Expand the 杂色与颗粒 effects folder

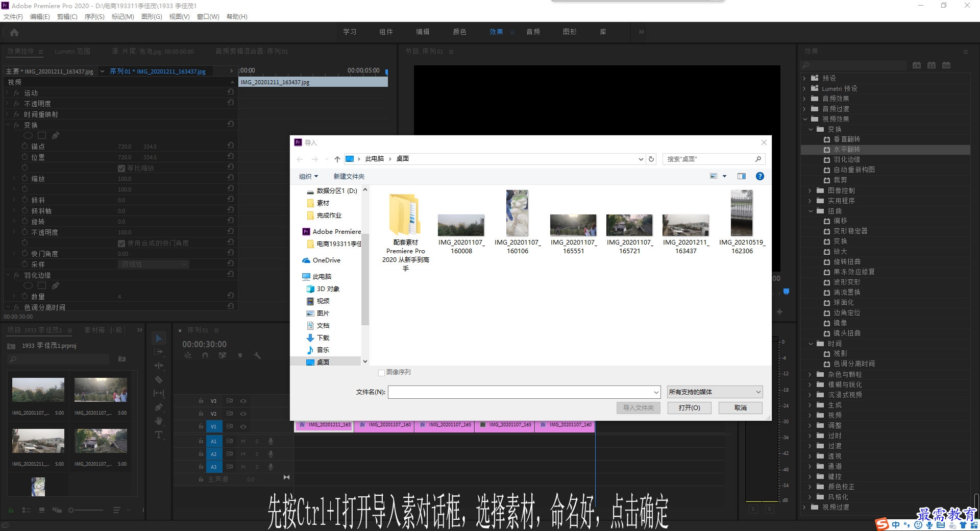pos(810,374)
